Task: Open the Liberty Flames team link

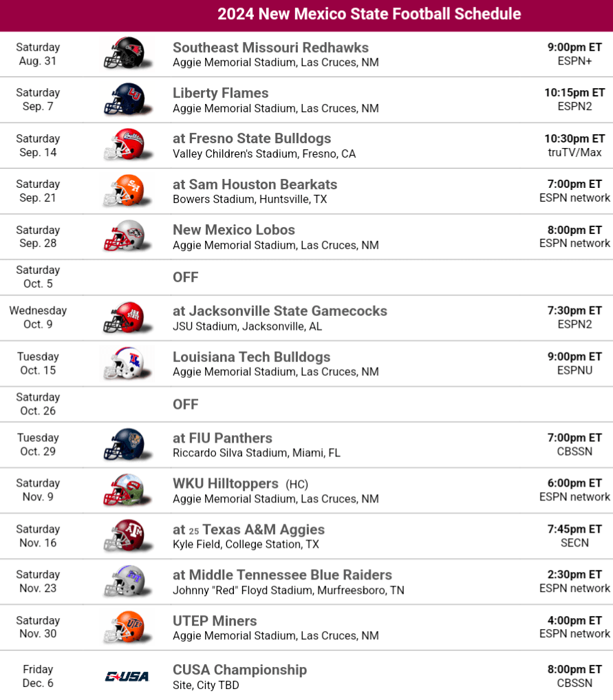Action: click(x=221, y=93)
